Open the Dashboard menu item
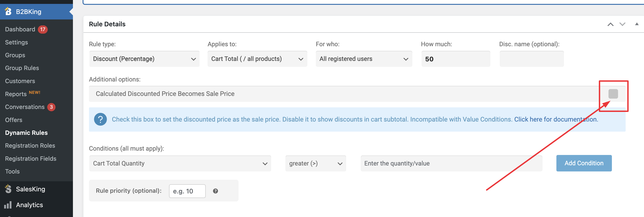Screen dimensions: 644x217 [x=20, y=30]
